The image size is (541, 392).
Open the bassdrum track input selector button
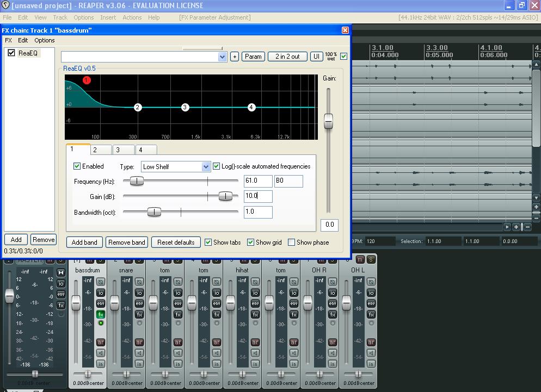100,364
